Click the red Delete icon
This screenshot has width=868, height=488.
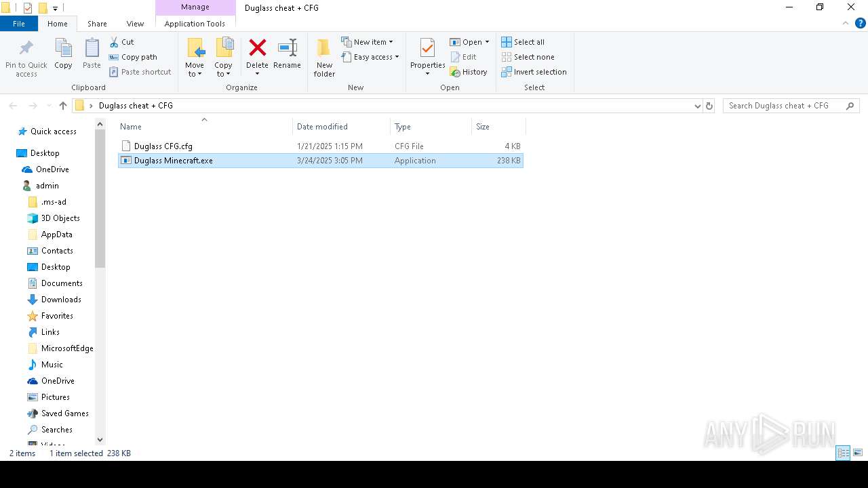point(257,47)
